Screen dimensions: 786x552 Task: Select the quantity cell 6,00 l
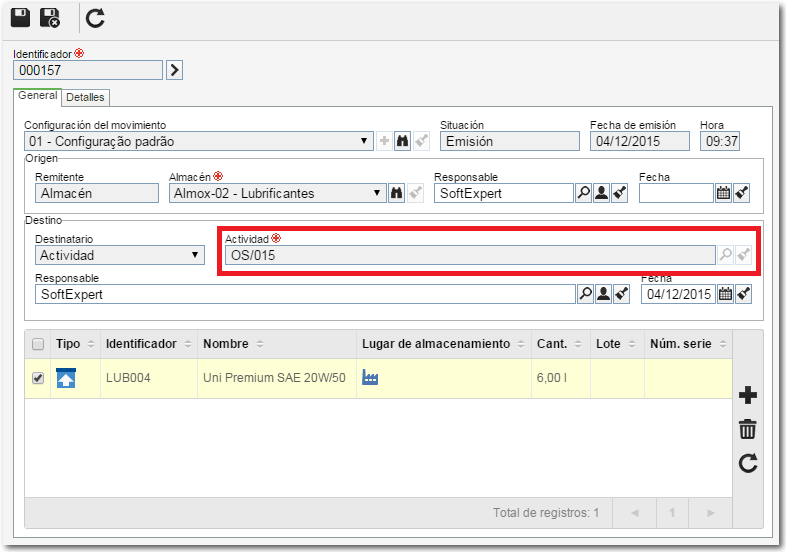560,378
